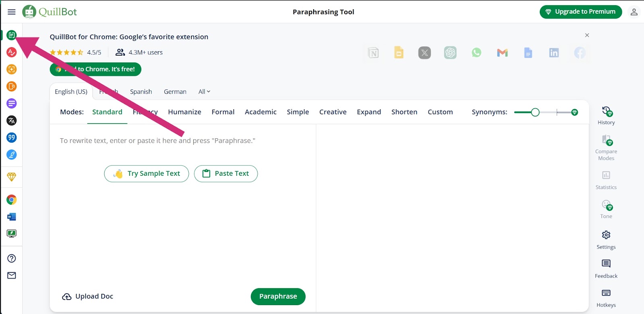Open the hamburger navigation menu
The image size is (644, 314).
pos(12,12)
